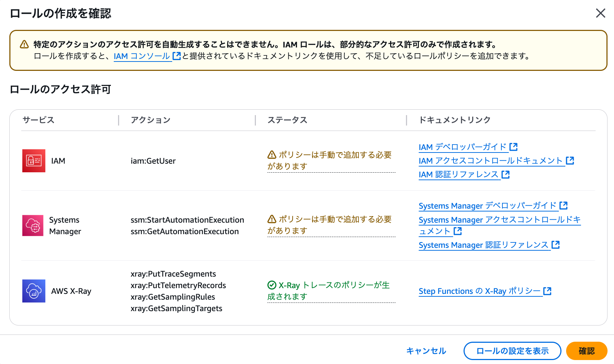
Task: Click the IAM service name text
Action: tap(58, 161)
